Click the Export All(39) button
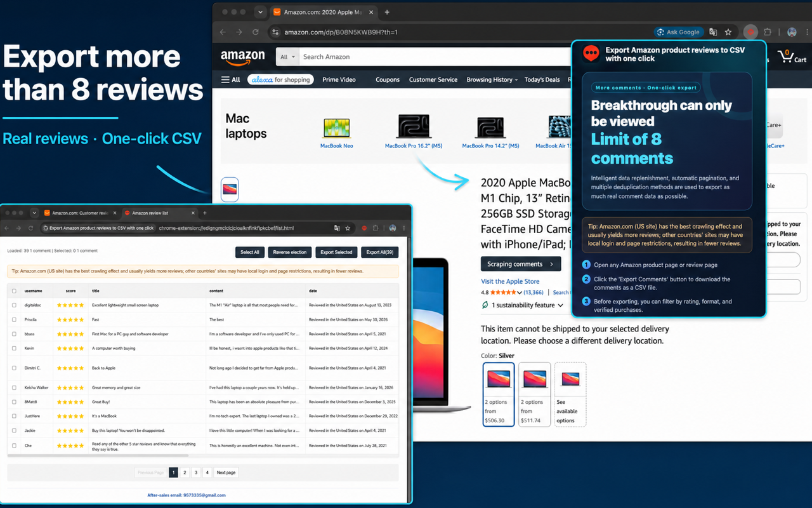 pyautogui.click(x=380, y=252)
